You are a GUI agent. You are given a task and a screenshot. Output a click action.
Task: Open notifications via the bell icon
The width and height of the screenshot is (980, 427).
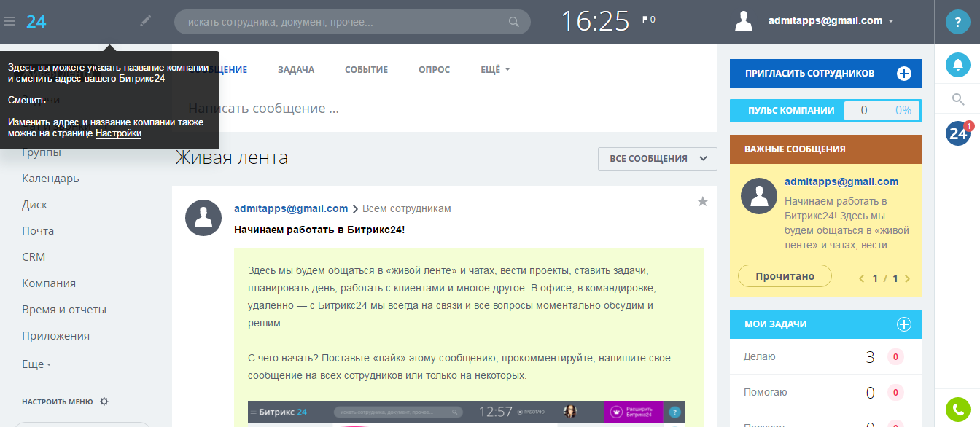(x=957, y=66)
